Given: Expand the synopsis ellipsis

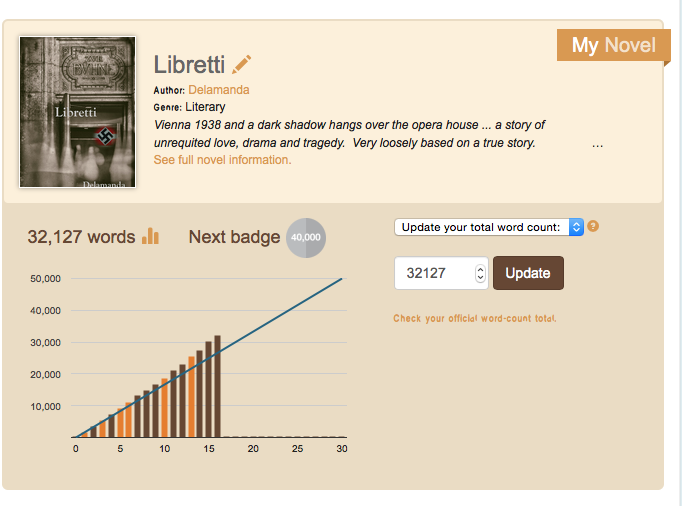Looking at the screenshot, I should [x=598, y=145].
